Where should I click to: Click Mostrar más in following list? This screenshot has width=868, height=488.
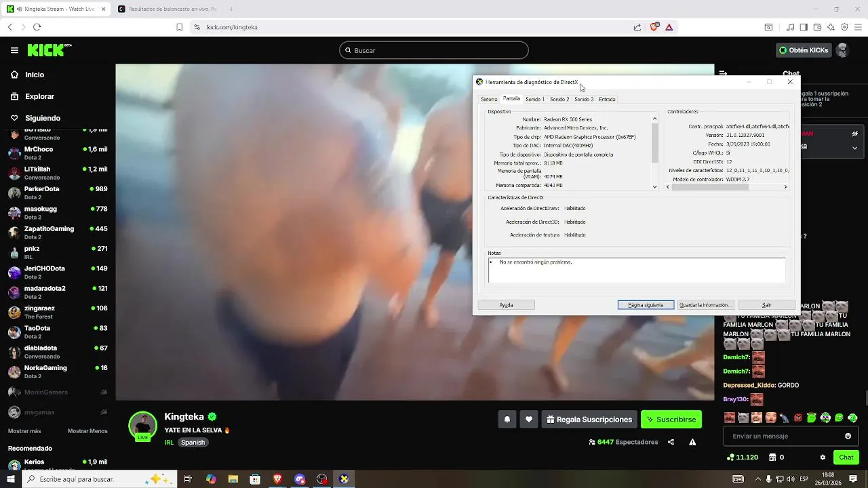click(x=24, y=431)
